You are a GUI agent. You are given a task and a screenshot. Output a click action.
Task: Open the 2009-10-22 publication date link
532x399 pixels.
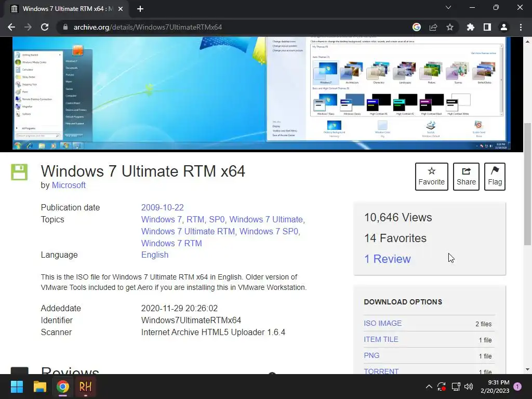tap(163, 207)
